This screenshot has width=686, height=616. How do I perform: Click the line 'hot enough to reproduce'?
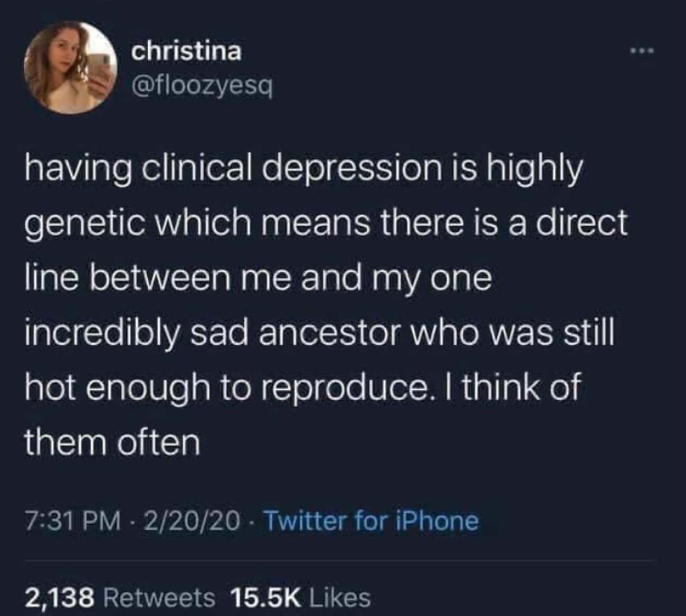(x=302, y=389)
